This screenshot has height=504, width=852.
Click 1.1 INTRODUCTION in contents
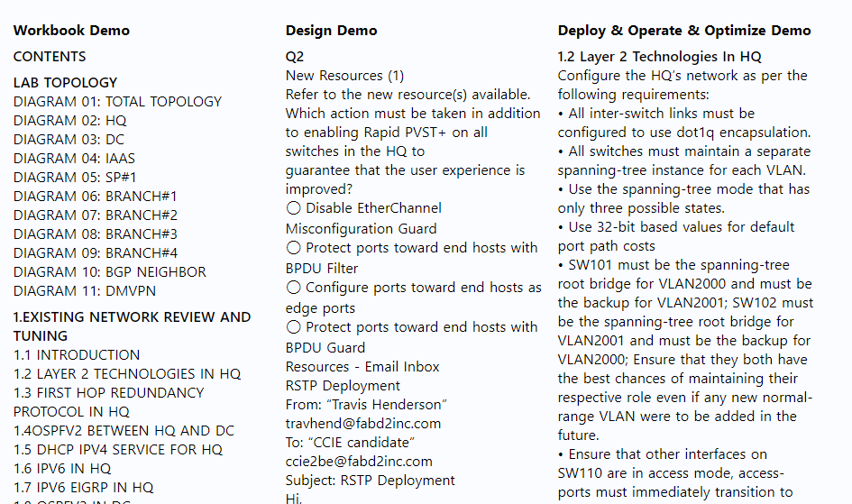tap(77, 355)
